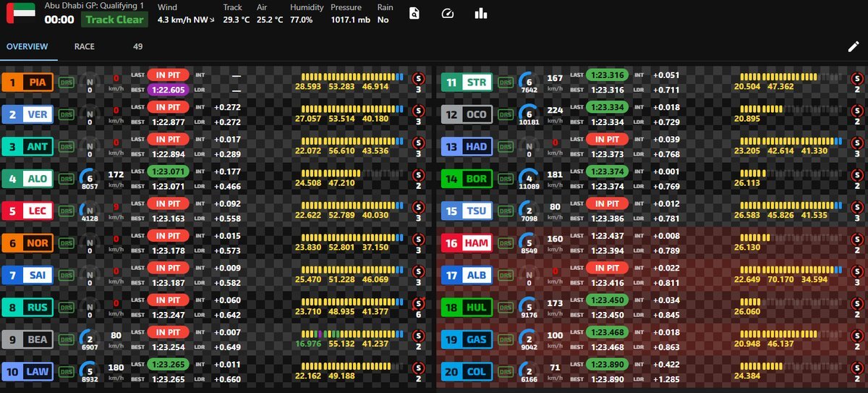Click soft tyre icon in LEC row
The height and width of the screenshot is (393, 868).
click(417, 207)
